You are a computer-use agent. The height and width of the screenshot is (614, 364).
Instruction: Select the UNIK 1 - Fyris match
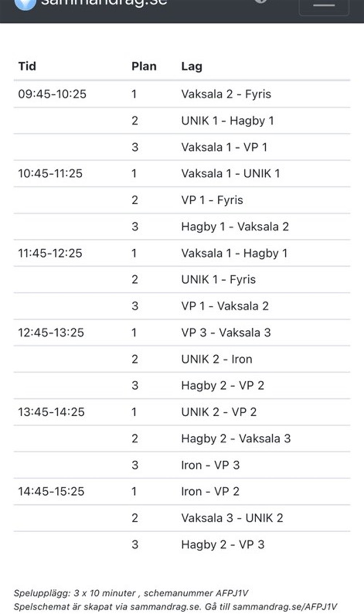point(218,279)
